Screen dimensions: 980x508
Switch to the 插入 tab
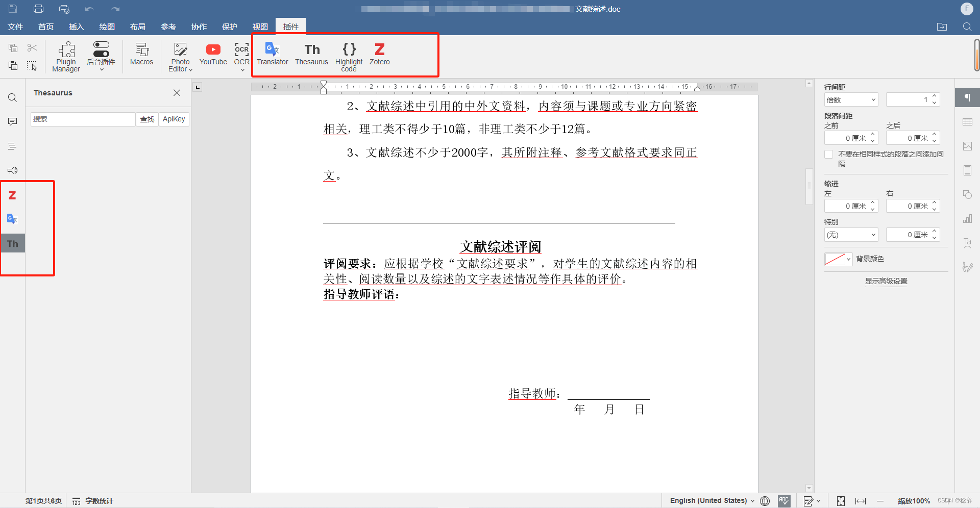click(x=77, y=27)
